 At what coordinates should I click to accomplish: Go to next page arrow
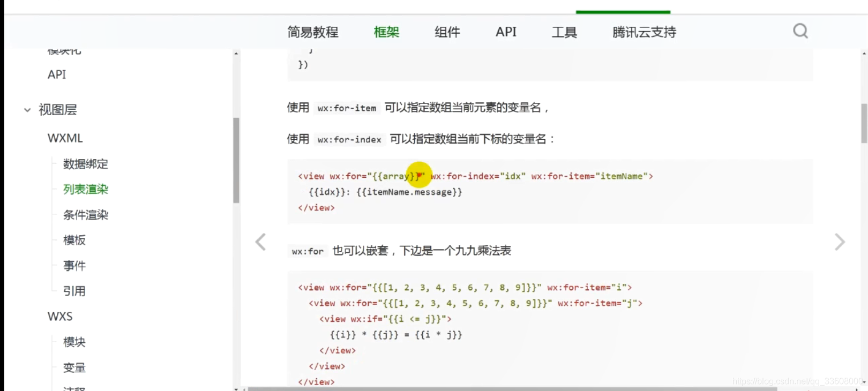(840, 242)
